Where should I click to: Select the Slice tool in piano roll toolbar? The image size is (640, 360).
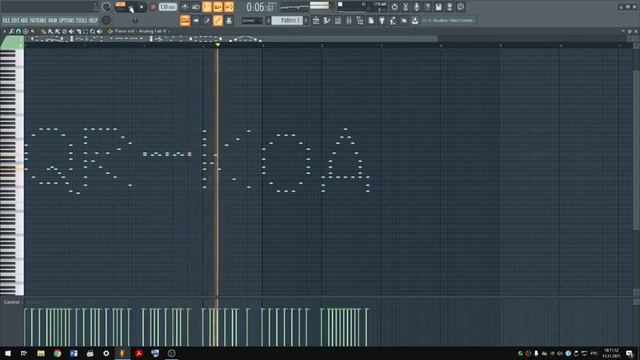[78, 31]
